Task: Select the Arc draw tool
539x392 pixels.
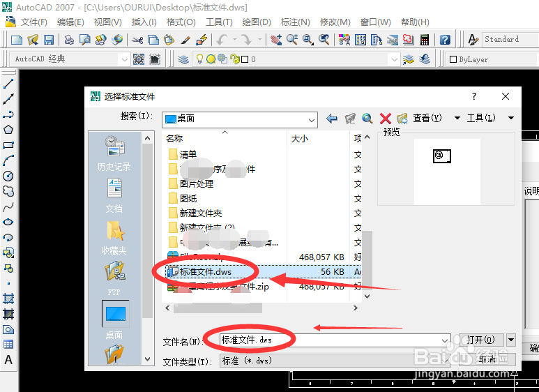Action: click(x=8, y=160)
